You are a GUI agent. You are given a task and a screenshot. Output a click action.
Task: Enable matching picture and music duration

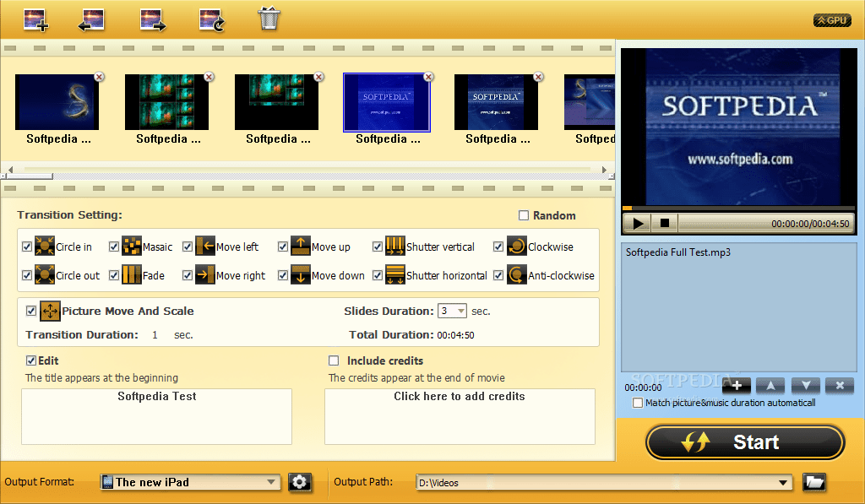638,403
